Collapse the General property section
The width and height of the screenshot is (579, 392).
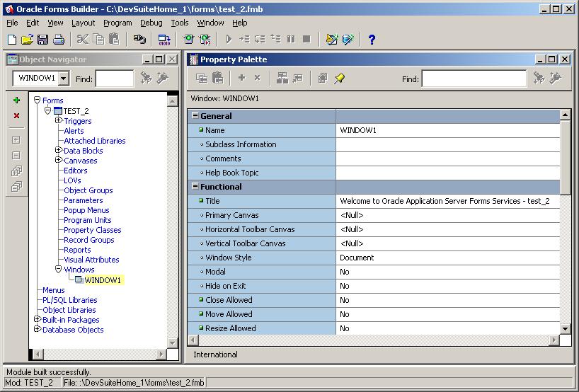195,116
